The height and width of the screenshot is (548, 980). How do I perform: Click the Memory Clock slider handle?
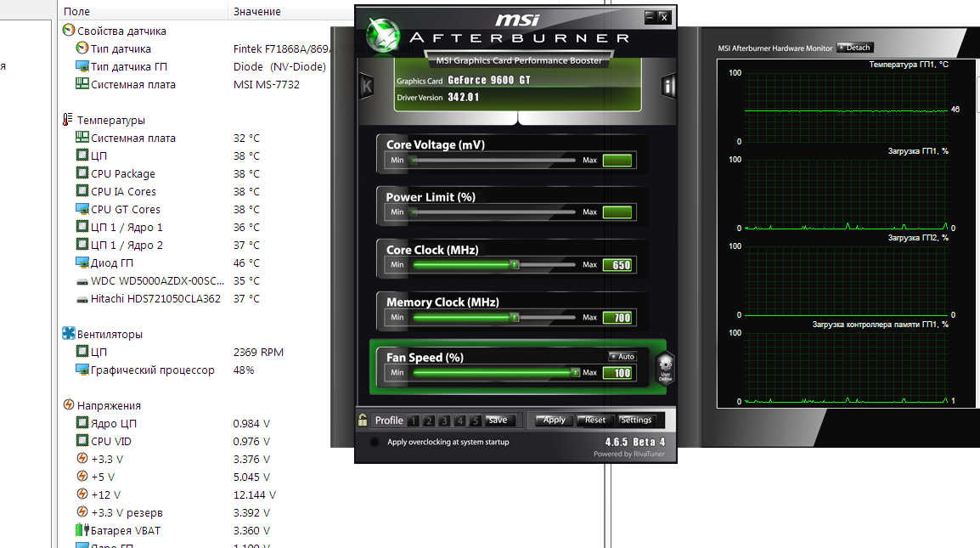click(x=515, y=317)
